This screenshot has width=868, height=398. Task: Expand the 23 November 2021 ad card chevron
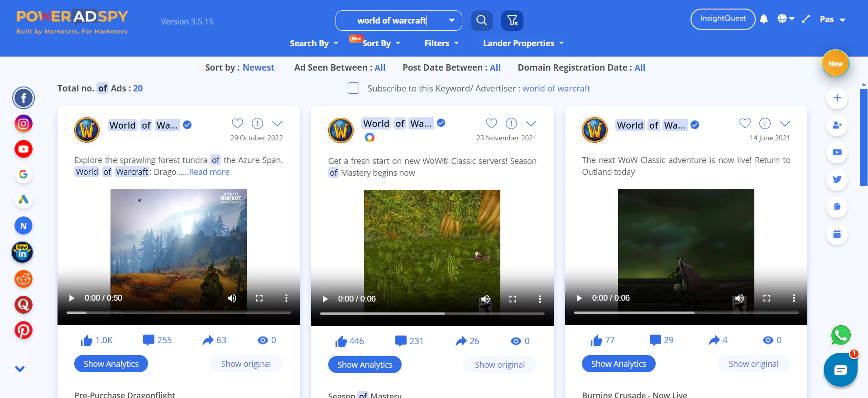[531, 123]
